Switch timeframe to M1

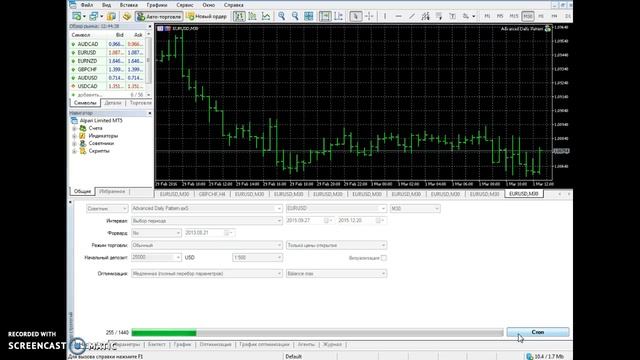point(487,16)
